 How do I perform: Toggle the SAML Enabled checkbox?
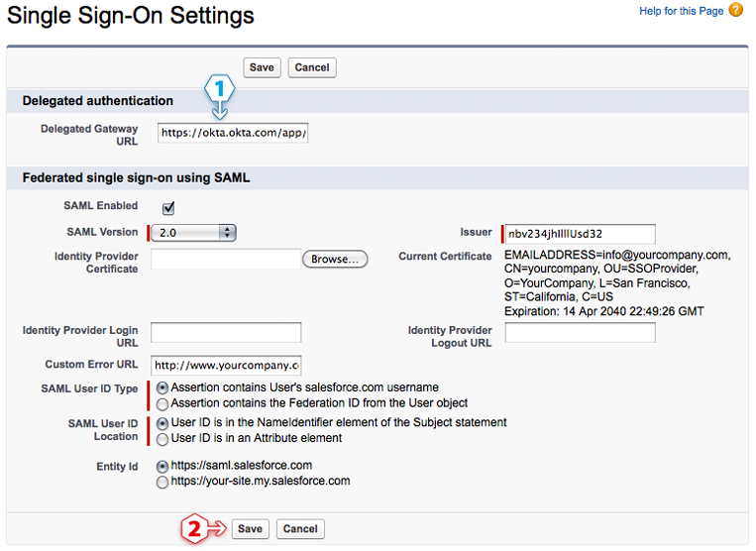pyautogui.click(x=168, y=208)
